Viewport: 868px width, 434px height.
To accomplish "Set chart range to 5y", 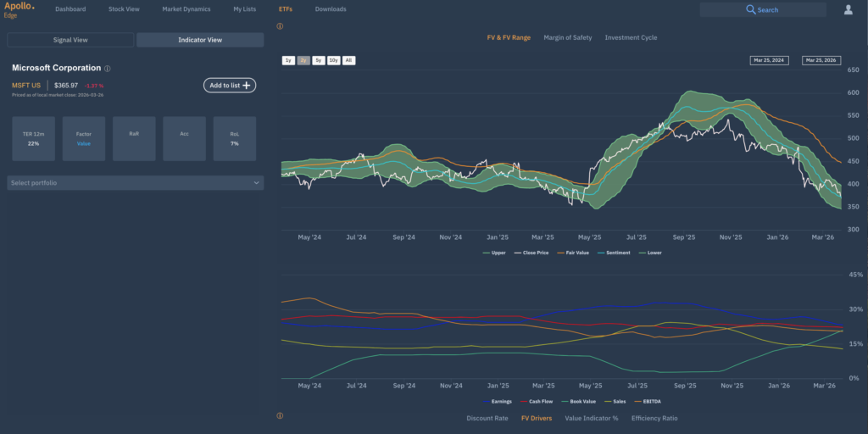I will tap(318, 60).
